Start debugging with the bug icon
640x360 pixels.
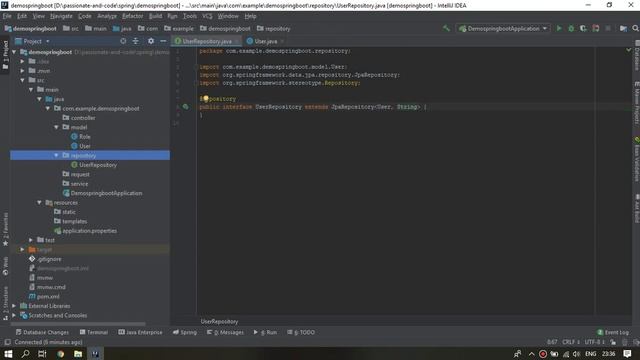pyautogui.click(x=571, y=28)
